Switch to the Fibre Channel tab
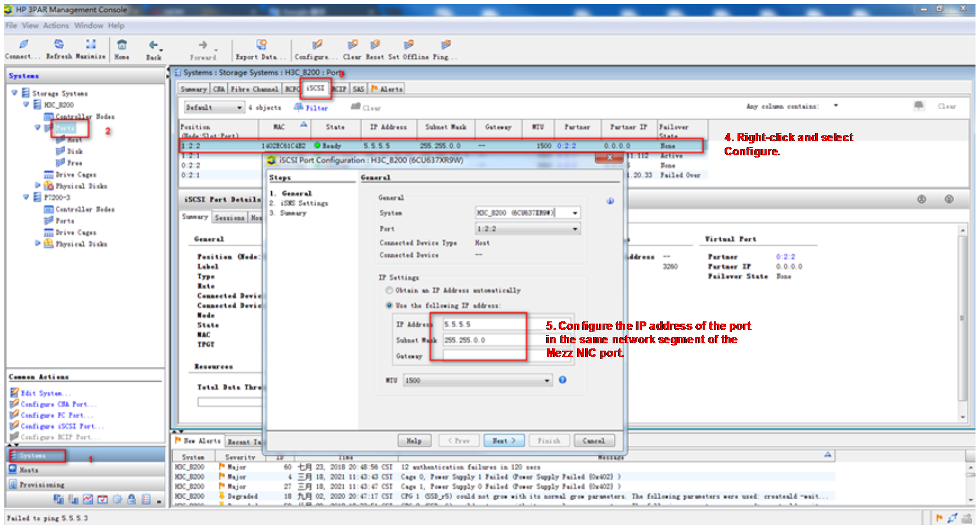The image size is (980, 529). pos(254,89)
